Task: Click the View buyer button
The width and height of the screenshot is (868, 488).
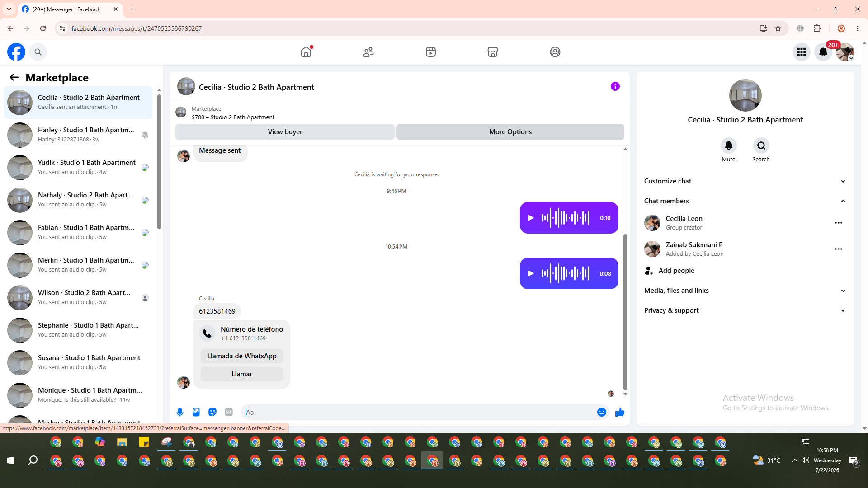Action: click(285, 132)
